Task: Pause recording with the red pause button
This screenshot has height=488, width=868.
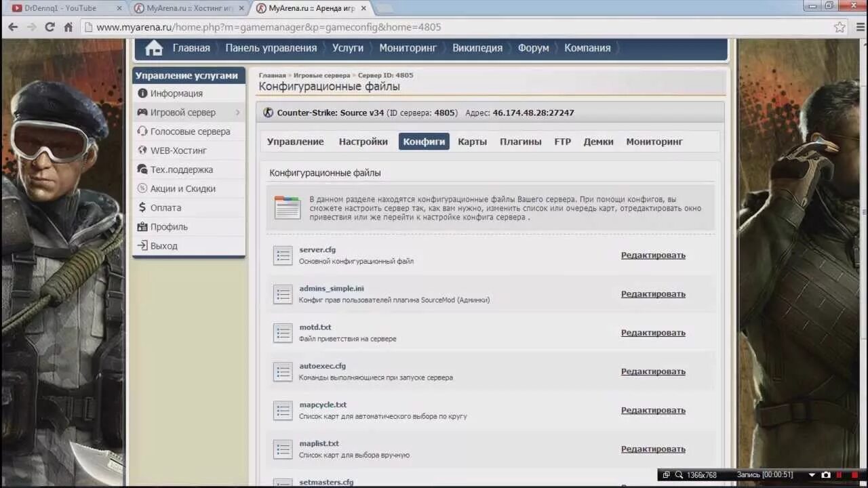Action: coord(840,475)
